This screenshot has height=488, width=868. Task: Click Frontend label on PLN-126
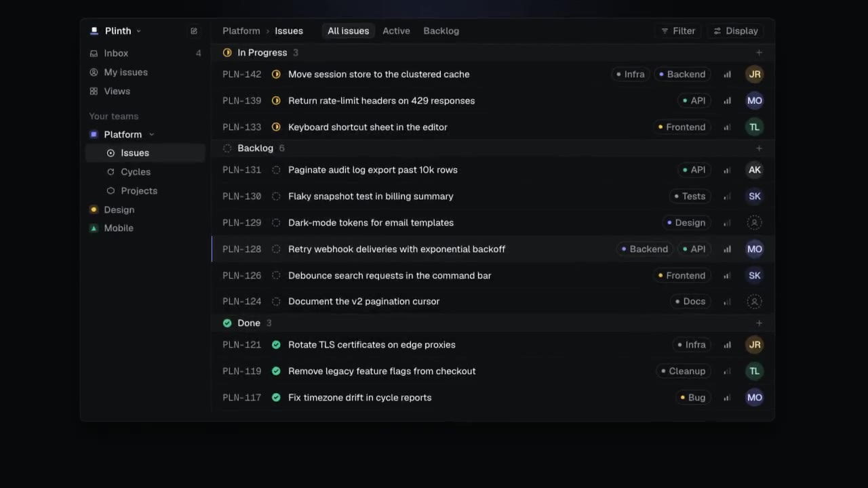click(682, 276)
